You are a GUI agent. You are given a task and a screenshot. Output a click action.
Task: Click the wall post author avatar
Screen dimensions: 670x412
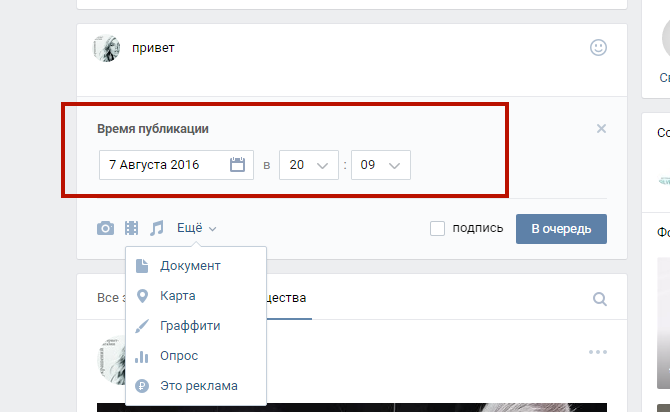tap(112, 360)
